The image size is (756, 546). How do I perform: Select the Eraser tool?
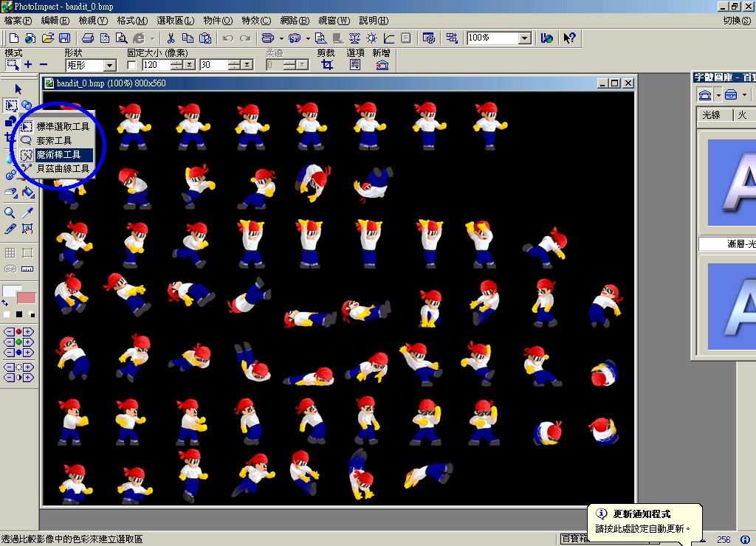pos(10,193)
